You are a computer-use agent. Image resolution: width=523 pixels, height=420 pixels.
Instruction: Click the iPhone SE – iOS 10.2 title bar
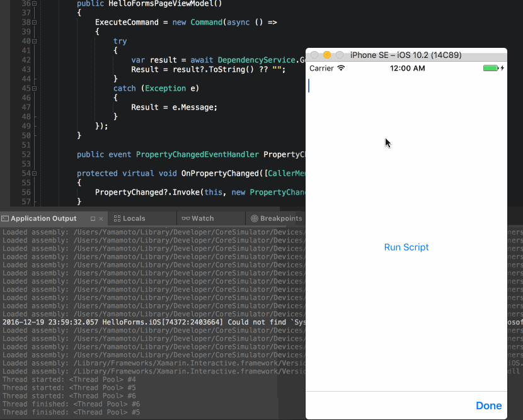[406, 55]
